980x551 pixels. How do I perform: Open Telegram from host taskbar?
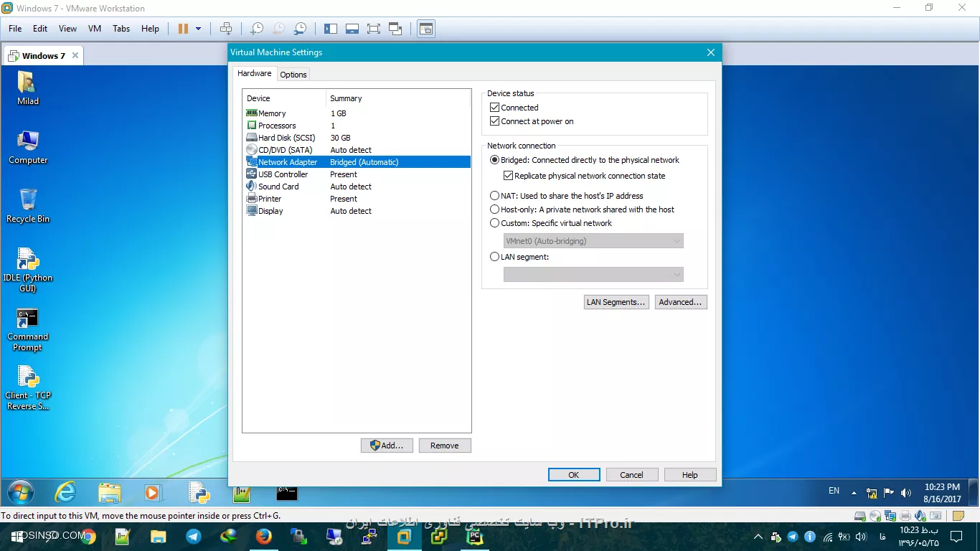pyautogui.click(x=193, y=536)
